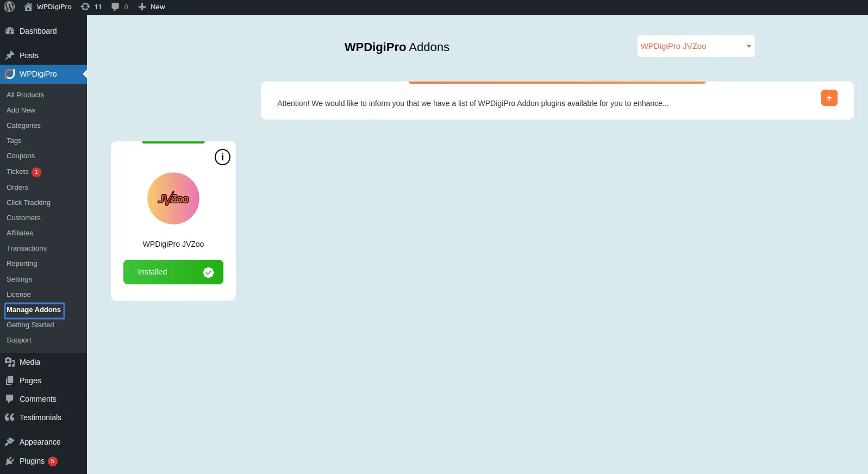The height and width of the screenshot is (474, 868).
Task: Select the WPDigiPro sidebar menu
Action: [43, 74]
